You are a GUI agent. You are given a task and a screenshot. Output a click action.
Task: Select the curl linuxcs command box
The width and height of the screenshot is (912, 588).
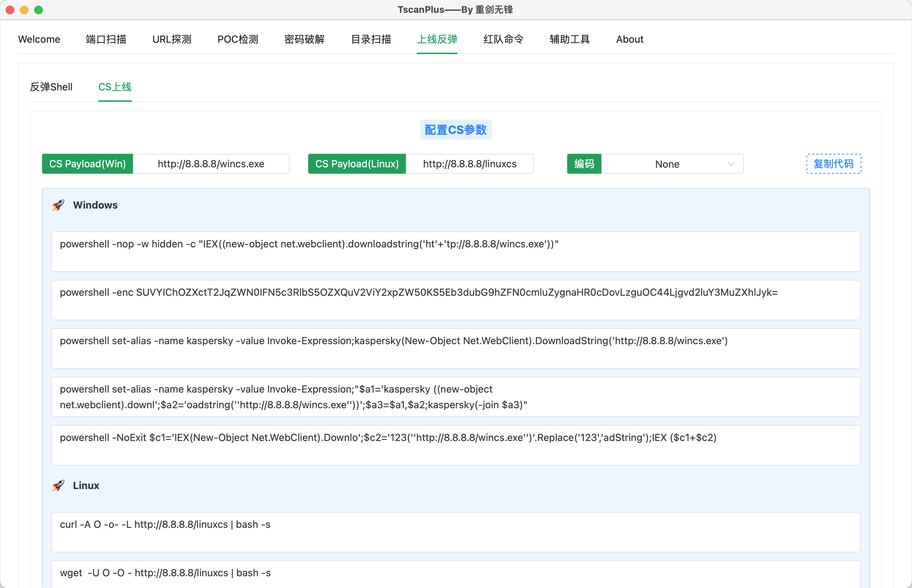455,531
